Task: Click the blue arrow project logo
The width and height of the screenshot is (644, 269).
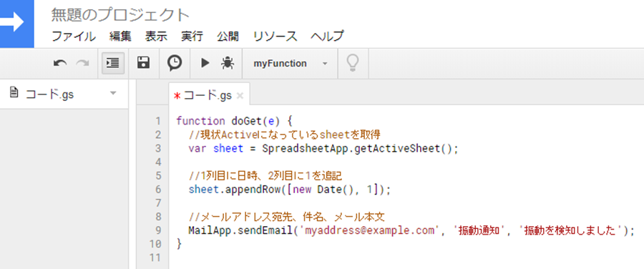Action: [17, 24]
